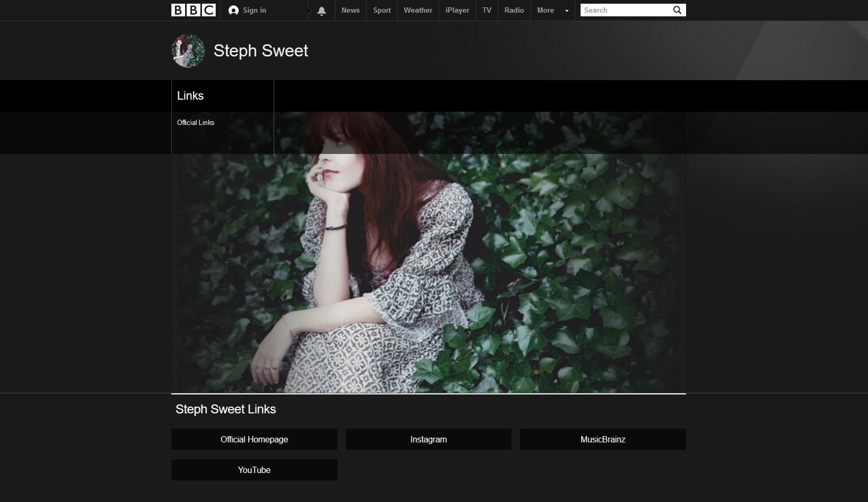
Task: Expand the More menu arrow
Action: coord(567,11)
